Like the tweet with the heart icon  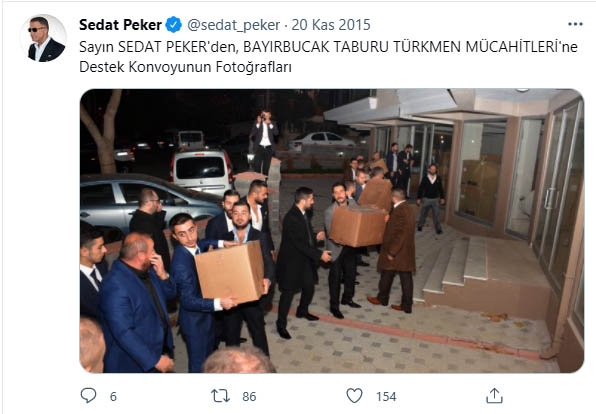tap(354, 396)
